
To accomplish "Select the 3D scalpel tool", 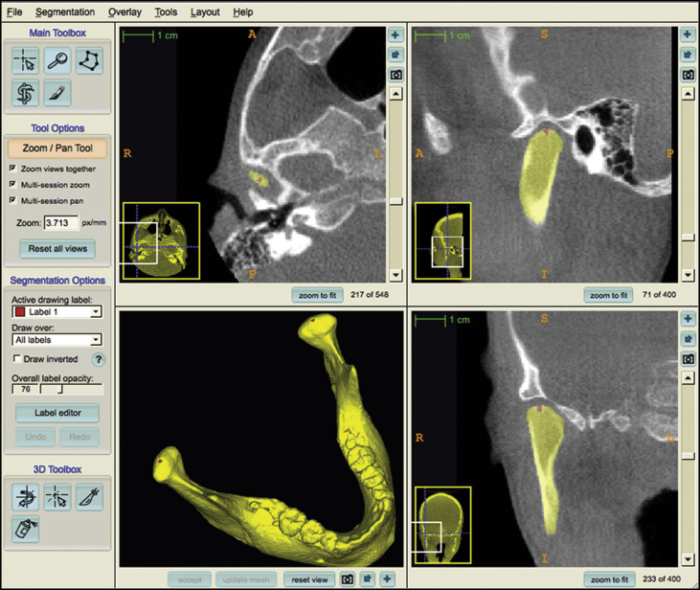I will tap(89, 496).
